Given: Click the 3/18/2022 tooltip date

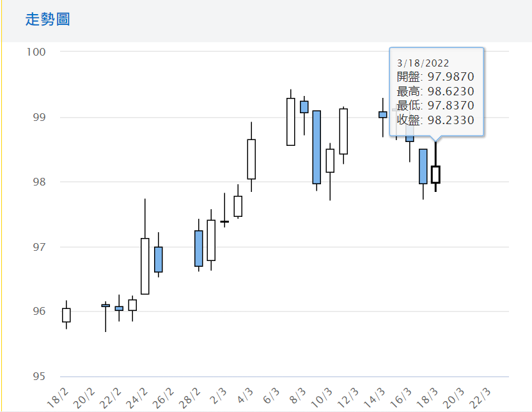Looking at the screenshot, I should coord(423,63).
